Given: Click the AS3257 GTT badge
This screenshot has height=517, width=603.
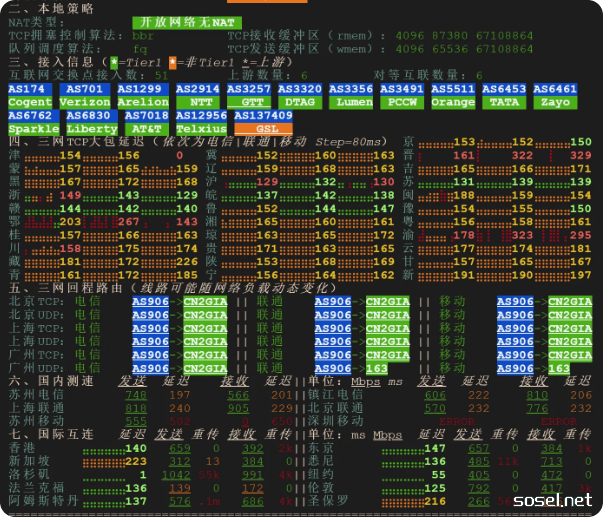Looking at the screenshot, I should pos(253,96).
